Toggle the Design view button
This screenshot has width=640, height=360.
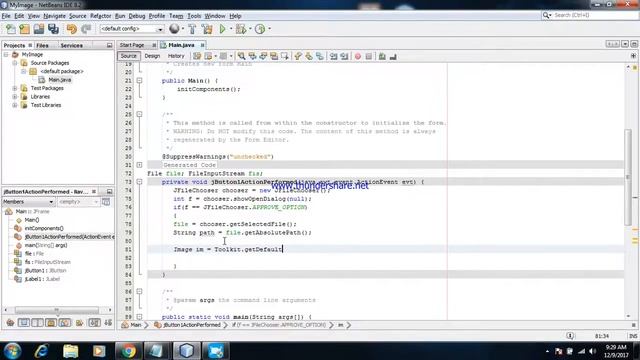[152, 56]
